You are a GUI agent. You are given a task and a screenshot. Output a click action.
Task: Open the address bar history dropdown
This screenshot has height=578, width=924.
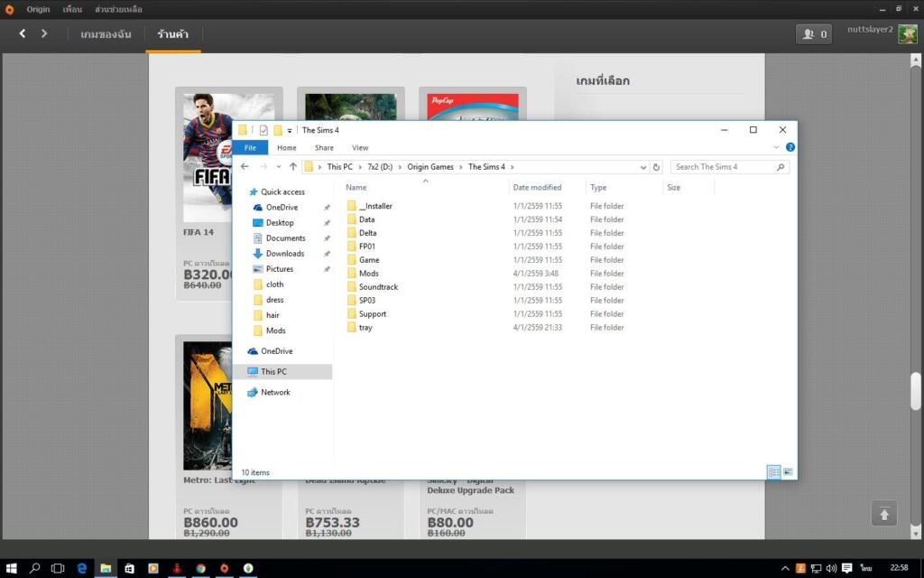[x=642, y=167]
